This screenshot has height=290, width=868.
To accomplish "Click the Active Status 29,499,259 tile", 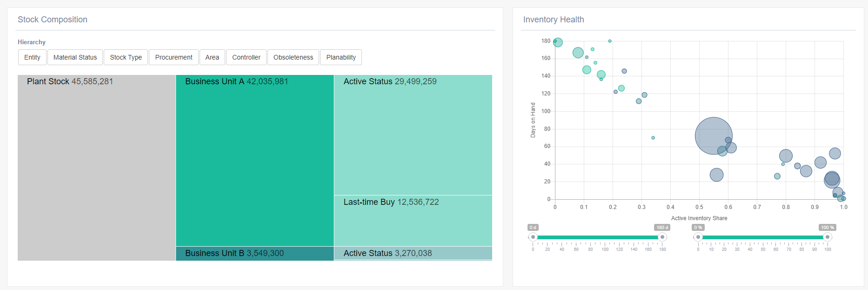I will point(413,135).
